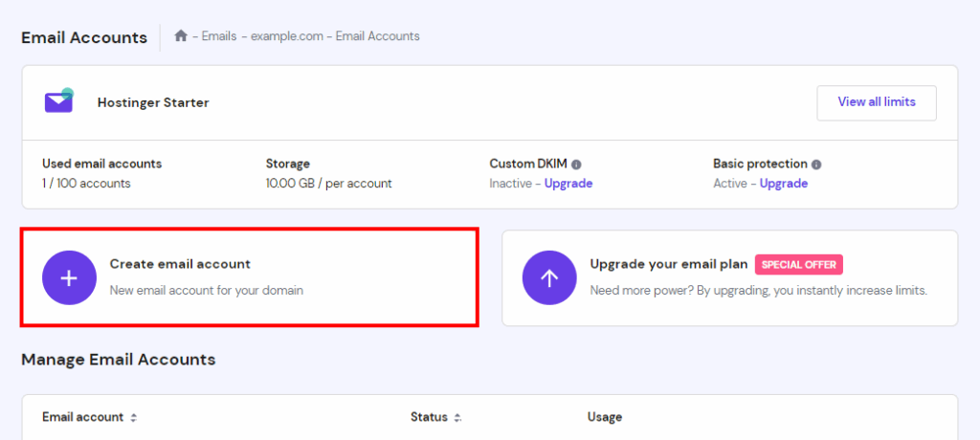Toggle the sort arrows next to Status
The image size is (980, 440).
(x=457, y=418)
